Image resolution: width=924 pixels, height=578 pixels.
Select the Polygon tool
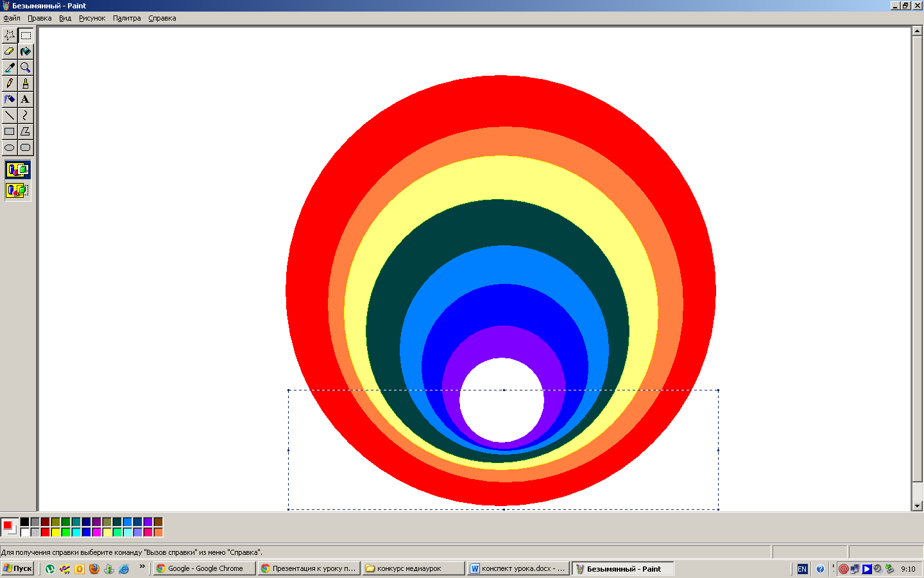click(x=26, y=132)
